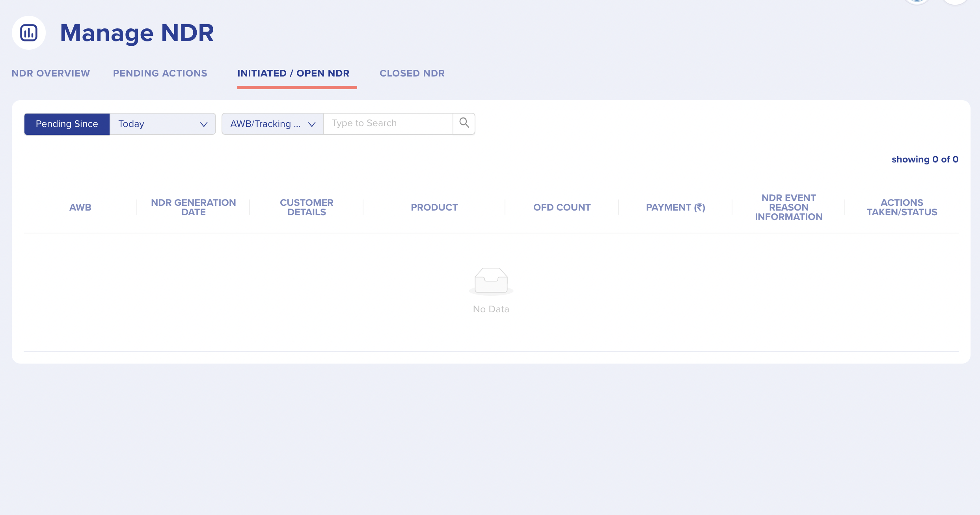Open the Pending Actions tab
The image size is (980, 515).
click(160, 73)
